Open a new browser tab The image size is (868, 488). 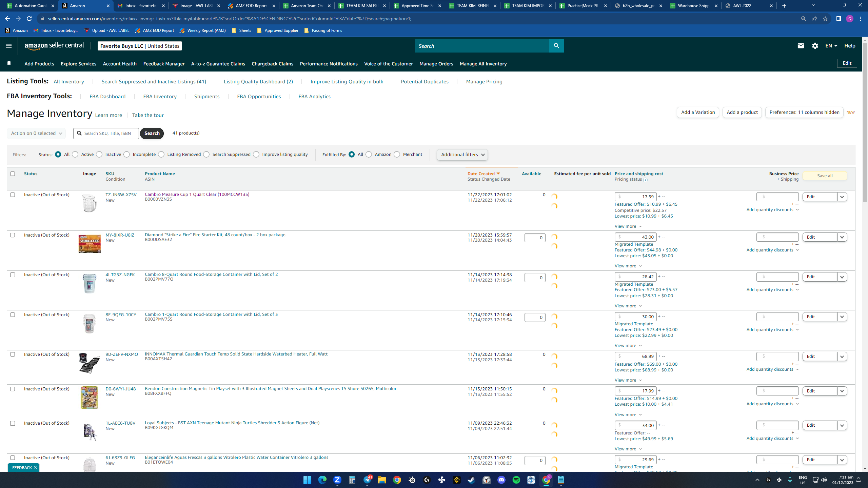[784, 6]
